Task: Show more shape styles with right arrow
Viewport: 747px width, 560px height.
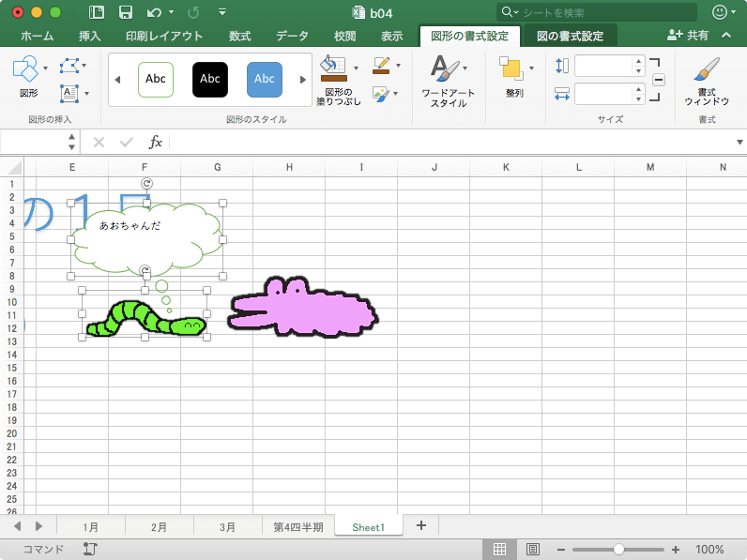Action: [x=302, y=80]
